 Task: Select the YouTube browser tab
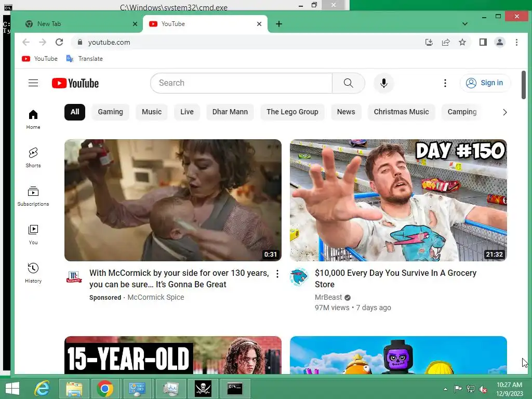click(x=205, y=24)
